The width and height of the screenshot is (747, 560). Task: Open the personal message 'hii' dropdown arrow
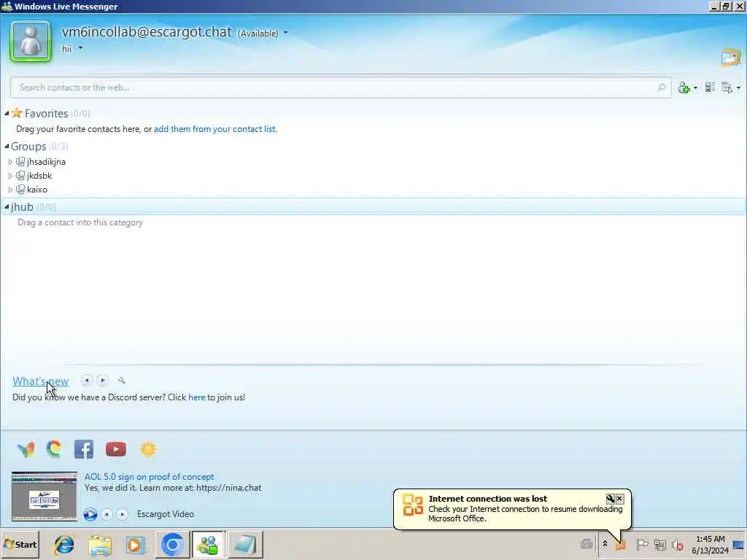(x=80, y=48)
